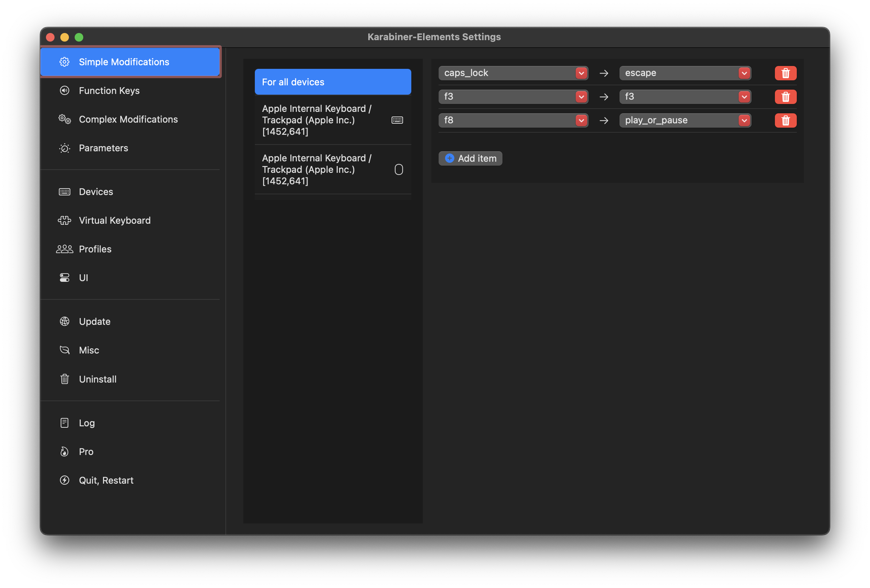Open the Parameters section
The width and height of the screenshot is (870, 588).
tap(103, 148)
